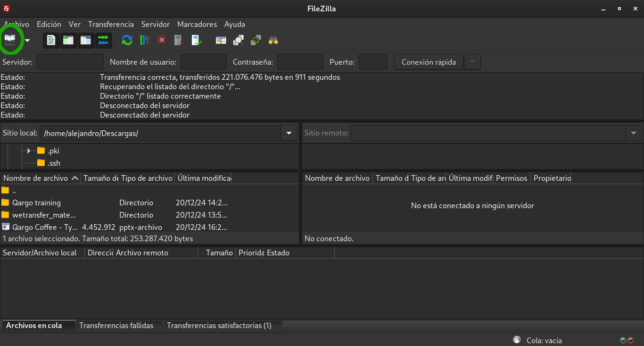
Task: Toggle the remote directory tree view
Action: [86, 40]
